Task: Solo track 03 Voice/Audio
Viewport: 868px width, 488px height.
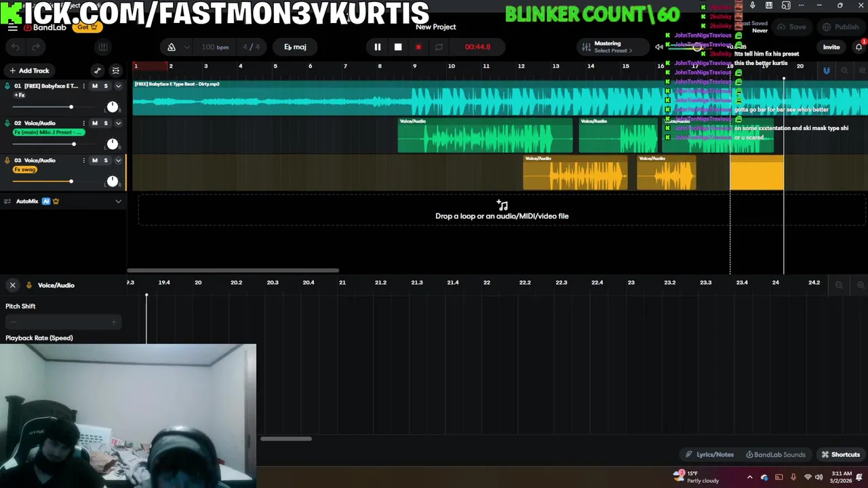Action: (106, 161)
